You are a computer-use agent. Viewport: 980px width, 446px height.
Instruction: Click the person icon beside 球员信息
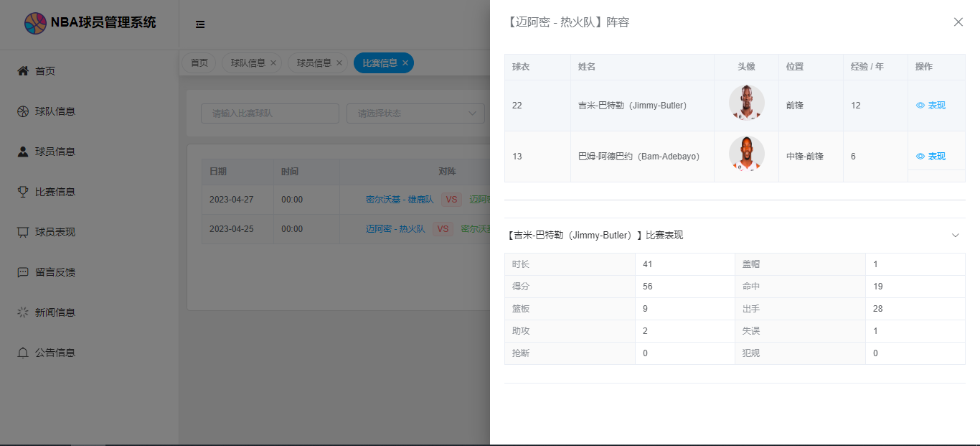click(23, 152)
